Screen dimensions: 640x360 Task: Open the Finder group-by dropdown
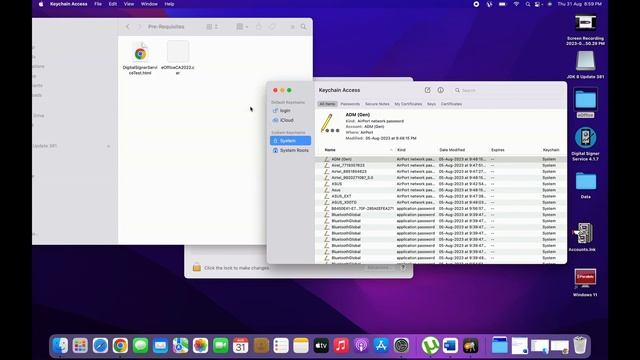[x=242, y=27]
